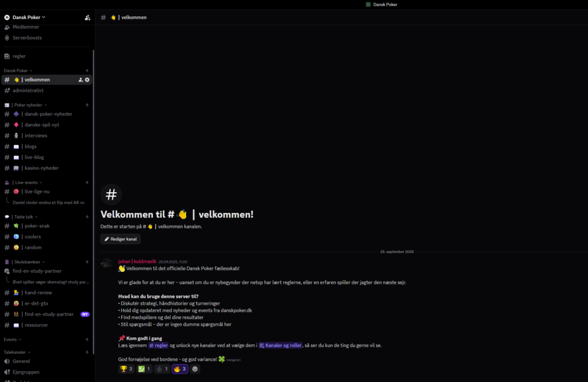
Task: Follow the regler channel link in message
Action: 158,345
